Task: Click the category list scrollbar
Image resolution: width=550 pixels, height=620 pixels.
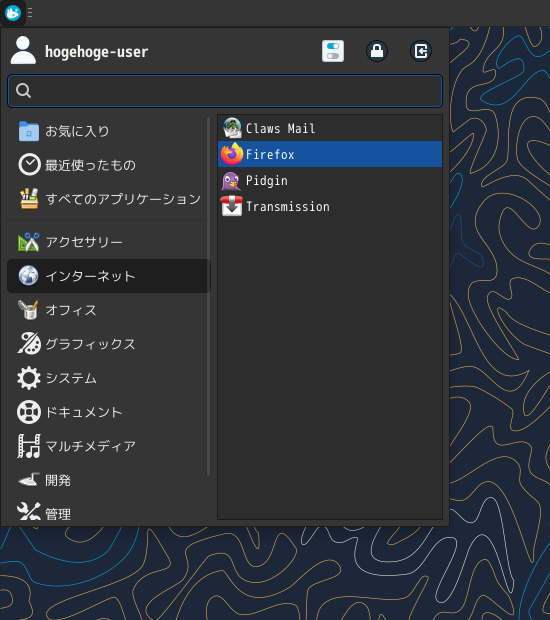Action: click(208, 297)
